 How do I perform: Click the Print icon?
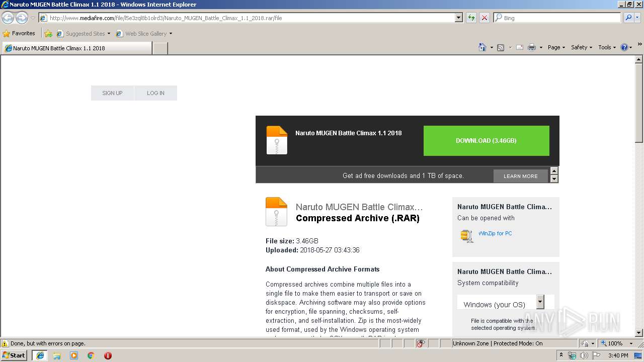click(531, 47)
